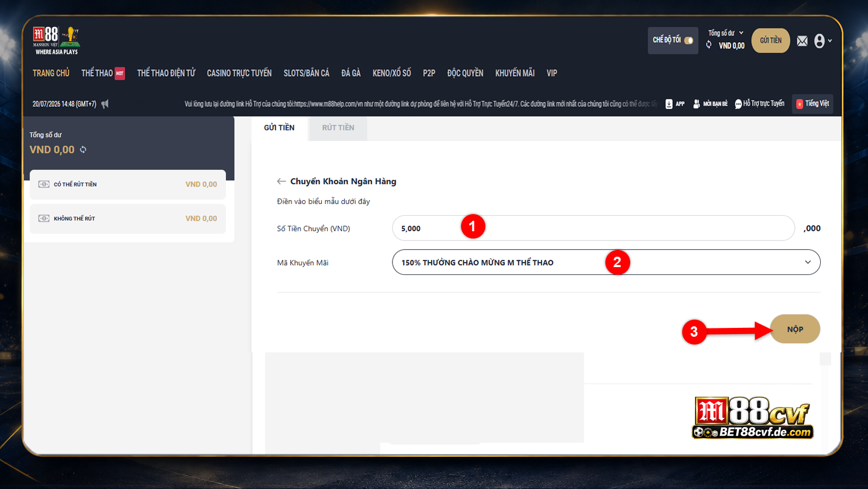868x489 pixels.
Task: Click Số Tiền Chuyển amount input field
Action: [593, 228]
